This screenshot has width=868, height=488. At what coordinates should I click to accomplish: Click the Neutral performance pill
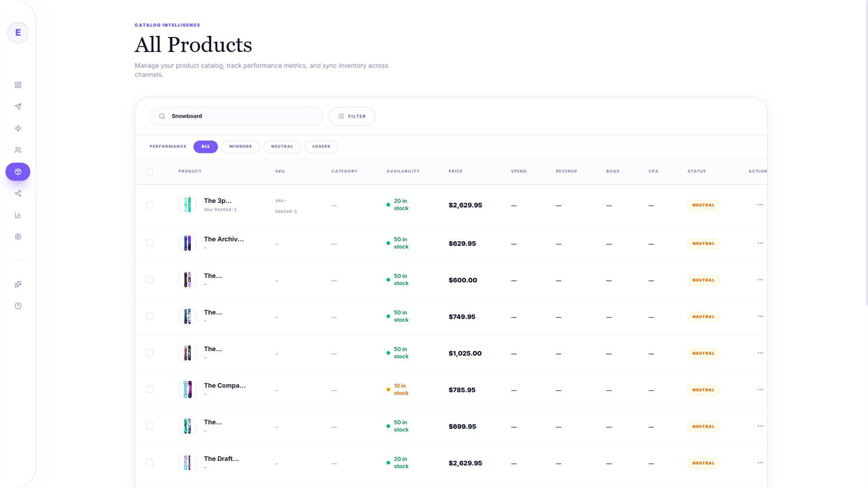[282, 146]
